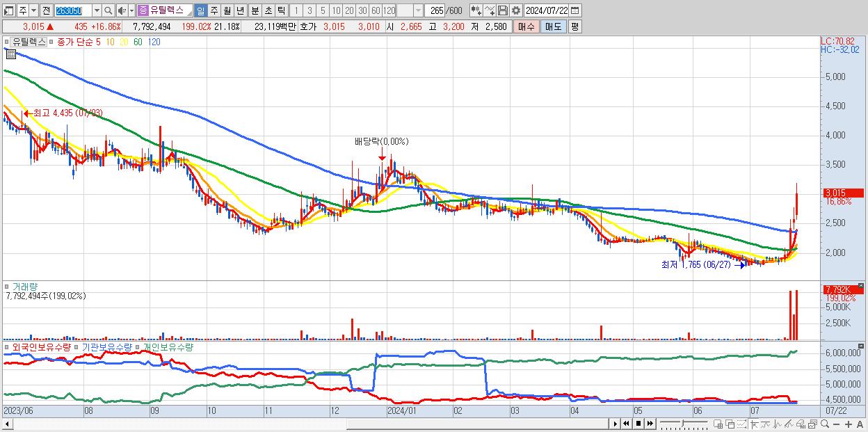The width and height of the screenshot is (868, 432).
Task: Click the moving-average lines icon
Action: (766, 424)
